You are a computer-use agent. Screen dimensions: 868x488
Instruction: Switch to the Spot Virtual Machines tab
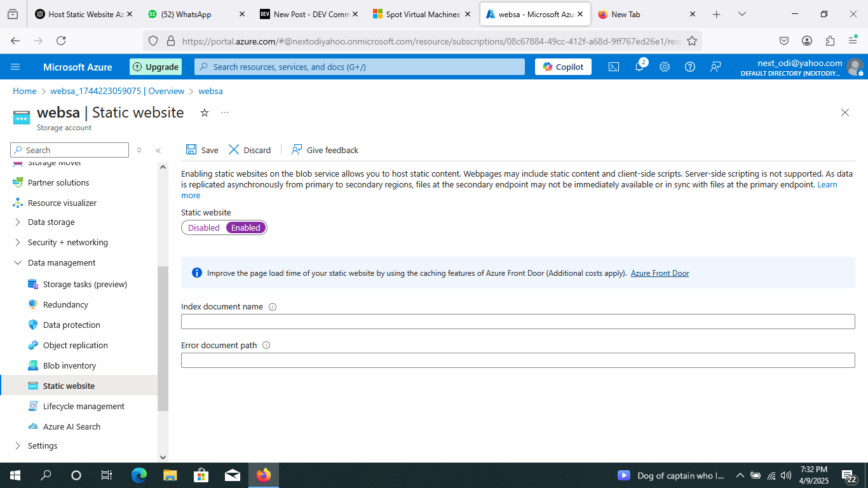[x=421, y=14]
